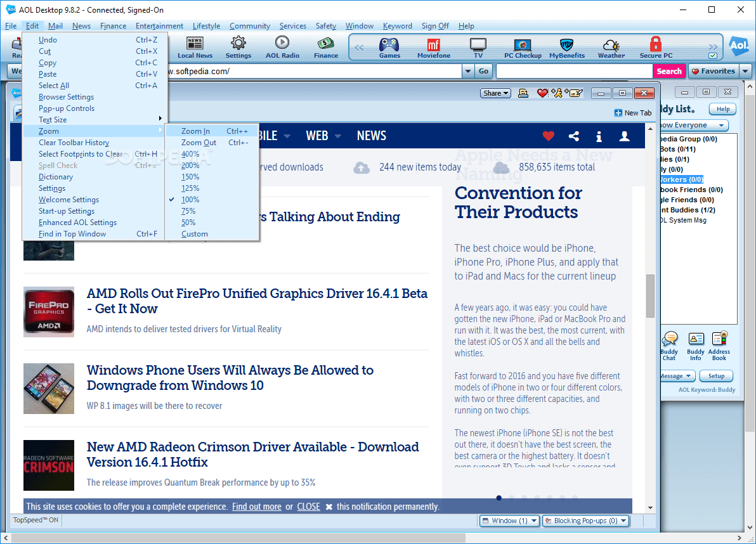
Task: Click the user account icon in Softpedia header
Action: click(624, 136)
